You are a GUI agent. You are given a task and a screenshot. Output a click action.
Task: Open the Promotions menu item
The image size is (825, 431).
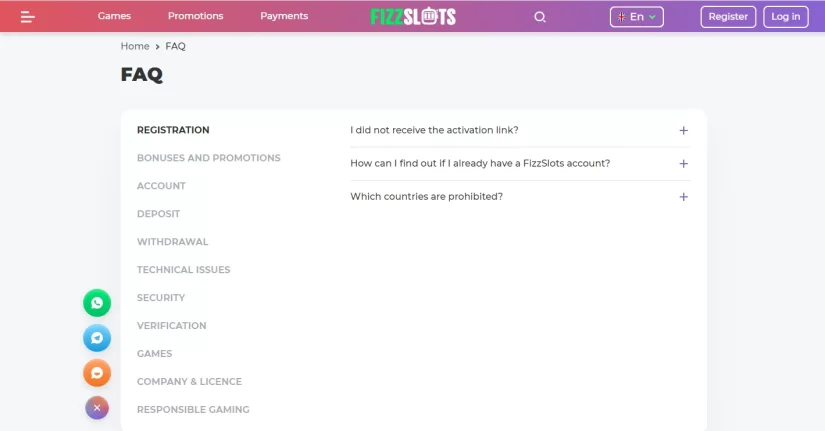(x=196, y=16)
